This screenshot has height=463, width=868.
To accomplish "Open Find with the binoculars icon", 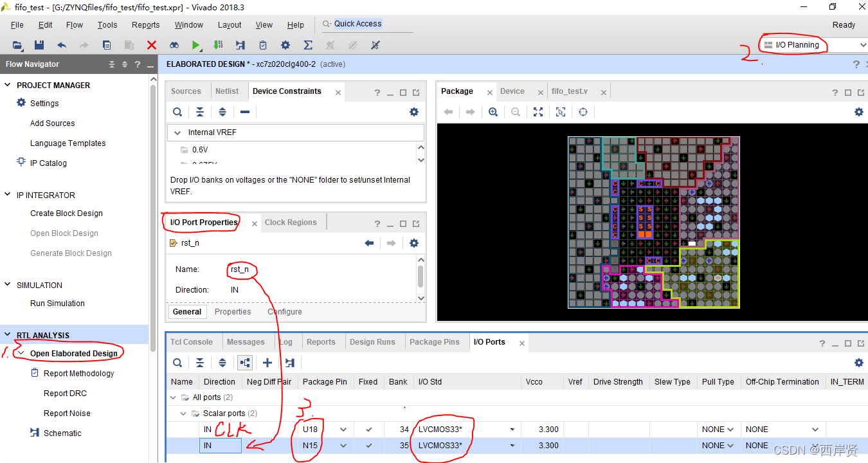I will coord(174,45).
